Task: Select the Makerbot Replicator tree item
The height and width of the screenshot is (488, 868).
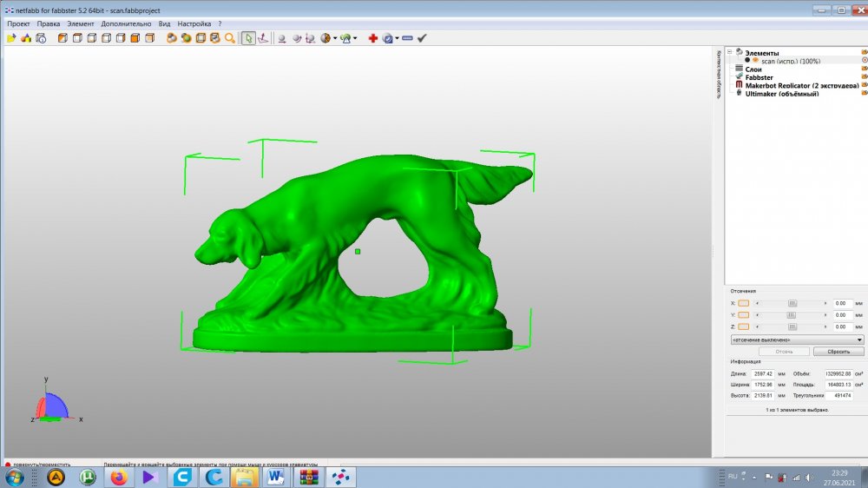Action: click(x=802, y=86)
